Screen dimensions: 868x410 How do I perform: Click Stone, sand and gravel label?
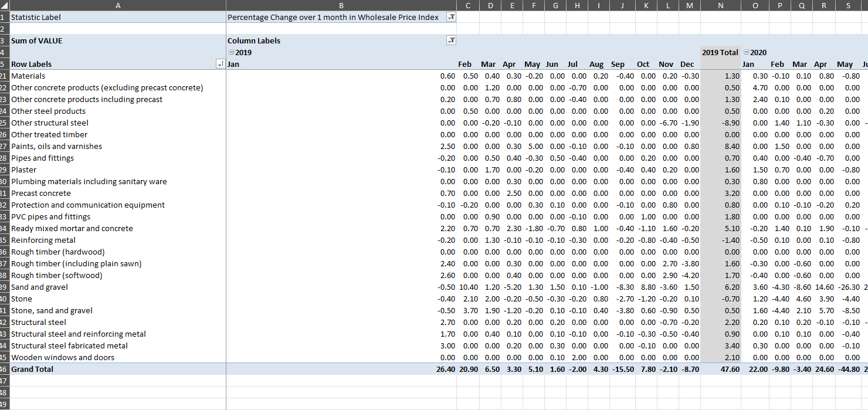click(x=52, y=310)
